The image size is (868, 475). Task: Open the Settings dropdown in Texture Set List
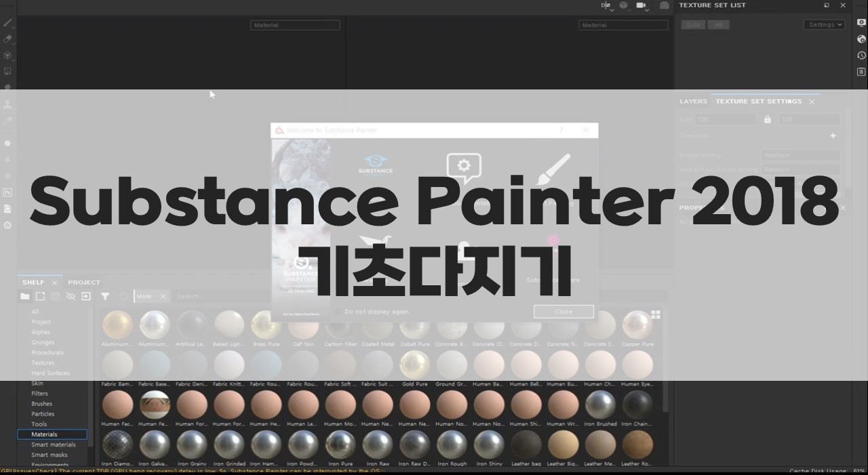pos(824,24)
